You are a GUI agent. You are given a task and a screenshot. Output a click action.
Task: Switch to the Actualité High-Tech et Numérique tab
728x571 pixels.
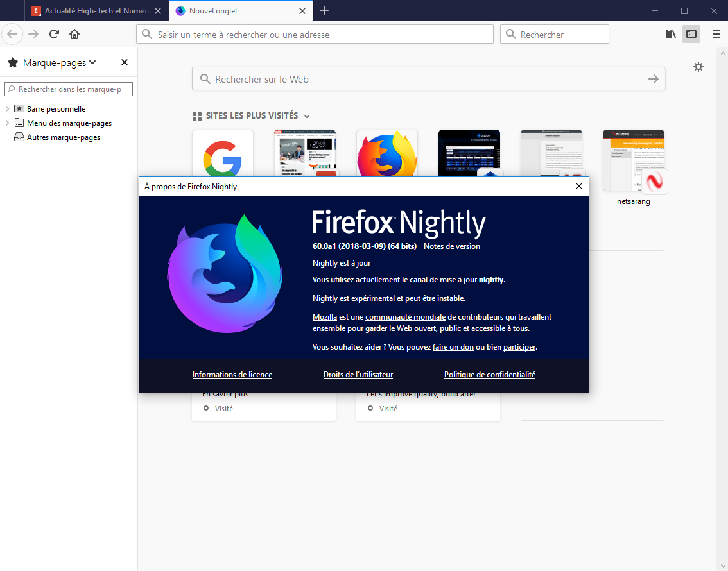pyautogui.click(x=96, y=11)
